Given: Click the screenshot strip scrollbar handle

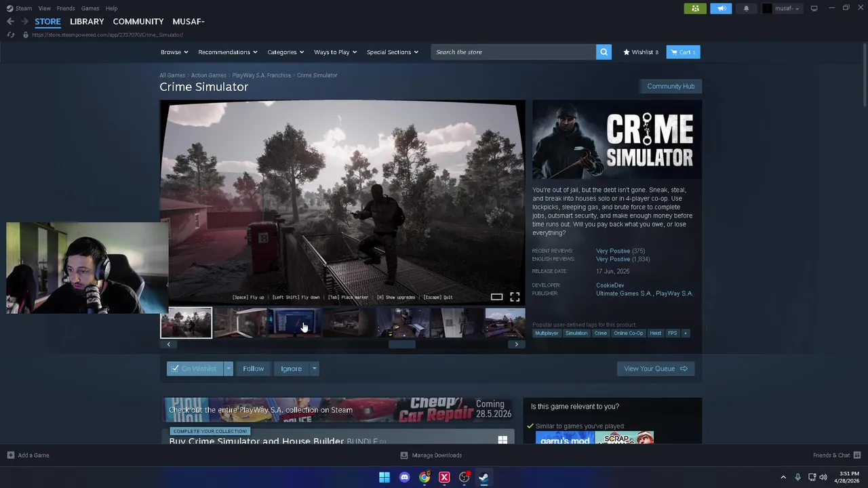Looking at the screenshot, I should coord(401,344).
